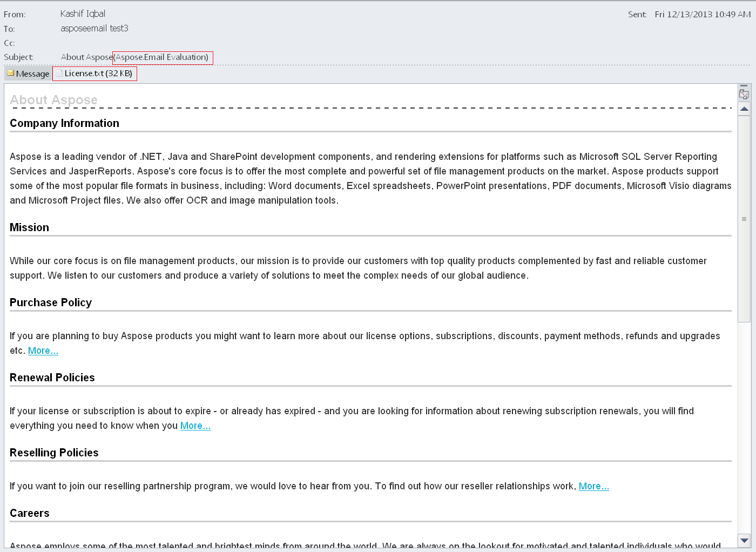Click the From: label
Screen dimensions: 756x552
pos(15,15)
